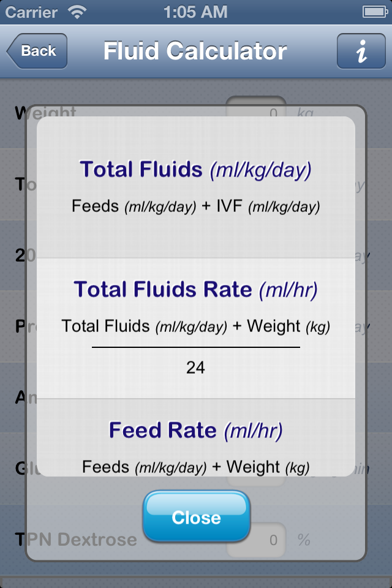Select the Feed Rate heading
The width and height of the screenshot is (392, 588).
(196, 430)
